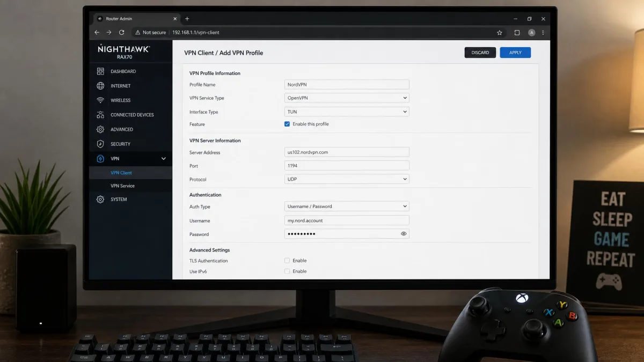The width and height of the screenshot is (644, 362).
Task: Click the Username input field
Action: (x=347, y=220)
